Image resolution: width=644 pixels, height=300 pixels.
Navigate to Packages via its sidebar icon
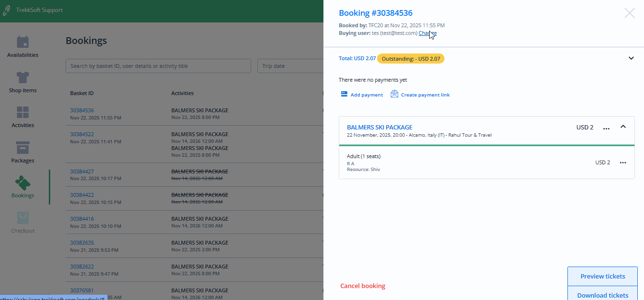point(22,151)
